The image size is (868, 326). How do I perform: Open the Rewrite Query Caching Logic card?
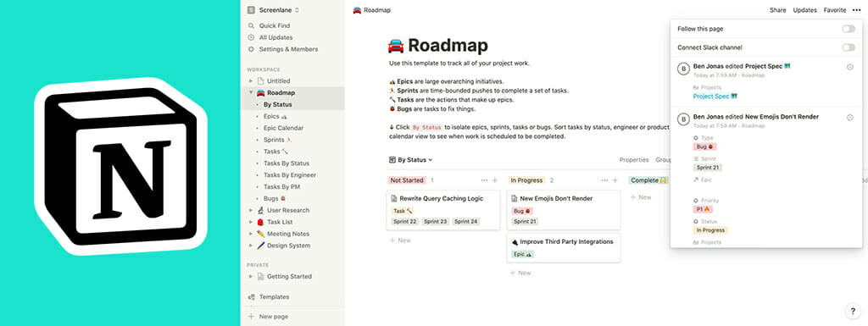click(x=442, y=210)
